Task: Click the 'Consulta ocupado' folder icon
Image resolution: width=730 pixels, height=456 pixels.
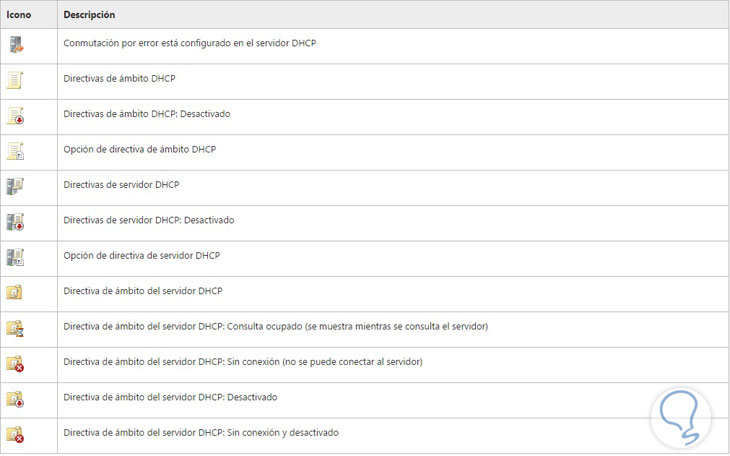Action: (x=15, y=328)
